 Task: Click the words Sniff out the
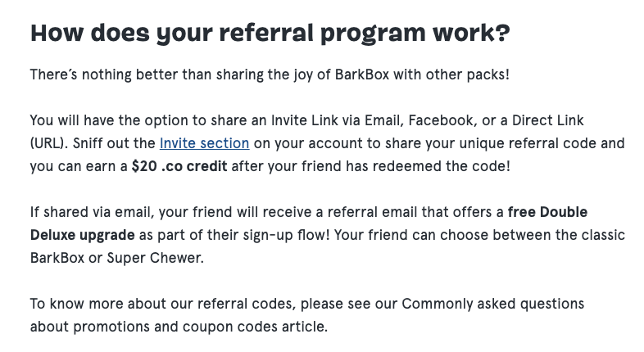pos(114,143)
